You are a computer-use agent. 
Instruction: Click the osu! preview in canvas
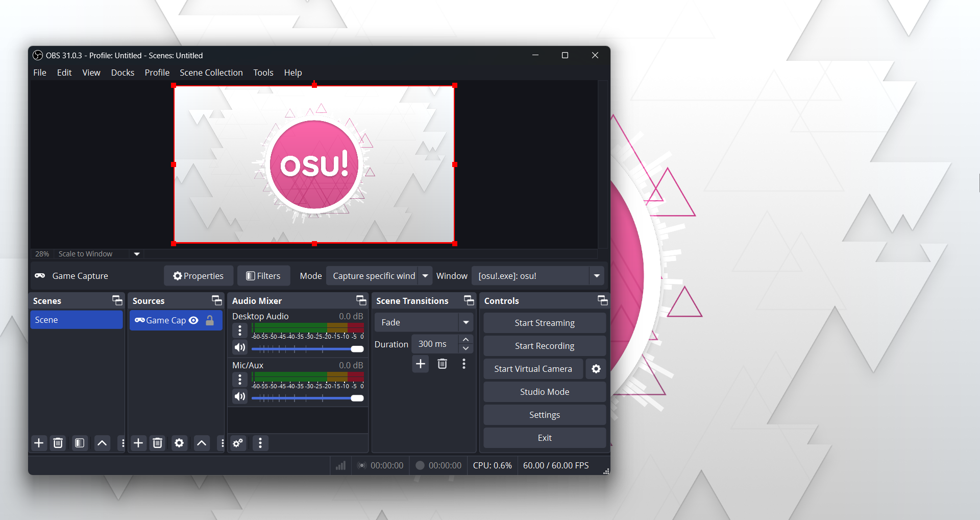(x=314, y=164)
